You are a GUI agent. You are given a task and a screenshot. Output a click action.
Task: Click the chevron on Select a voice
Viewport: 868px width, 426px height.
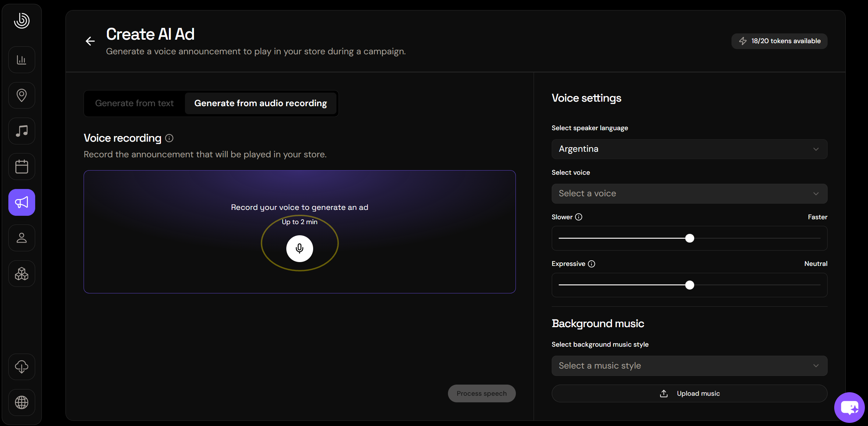point(816,194)
